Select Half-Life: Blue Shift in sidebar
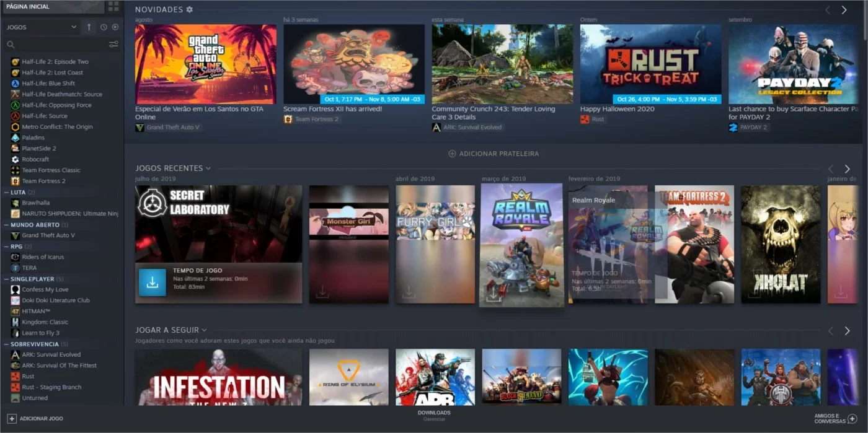 [48, 84]
